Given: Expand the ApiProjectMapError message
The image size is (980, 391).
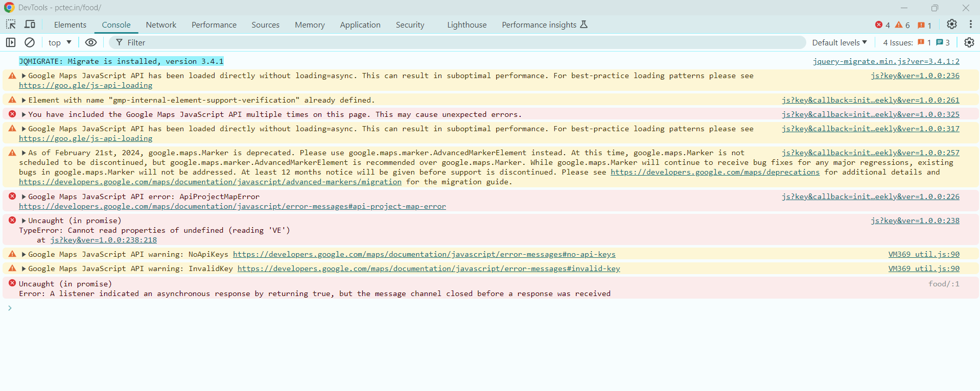Looking at the screenshot, I should (24, 197).
